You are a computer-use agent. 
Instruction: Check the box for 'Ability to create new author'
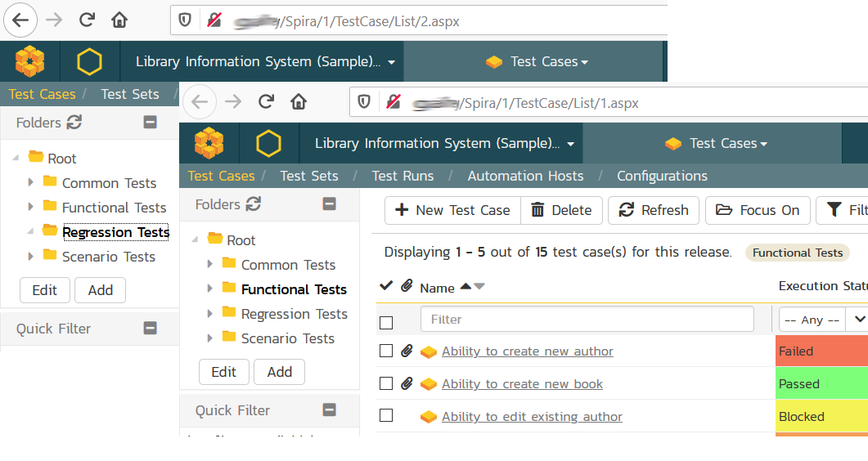point(386,351)
